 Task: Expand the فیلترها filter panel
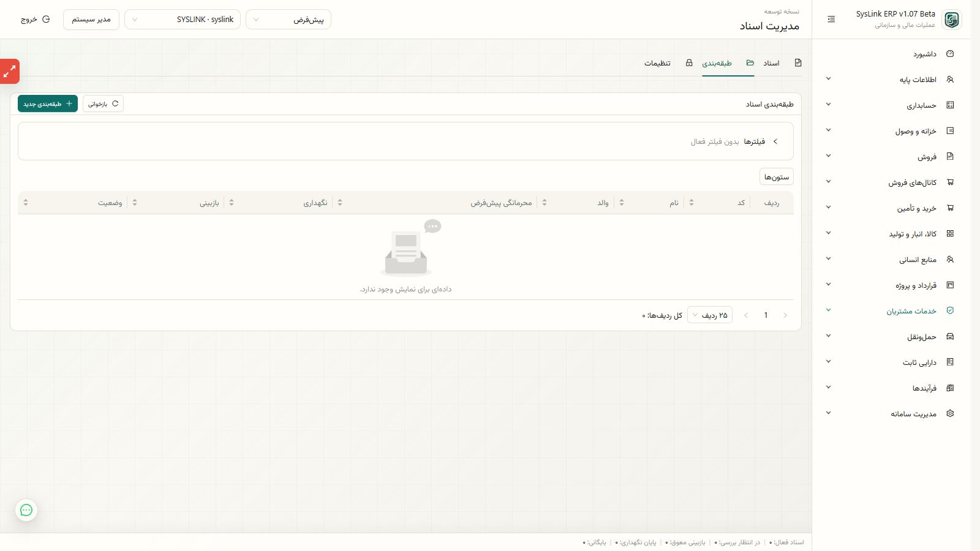775,141
